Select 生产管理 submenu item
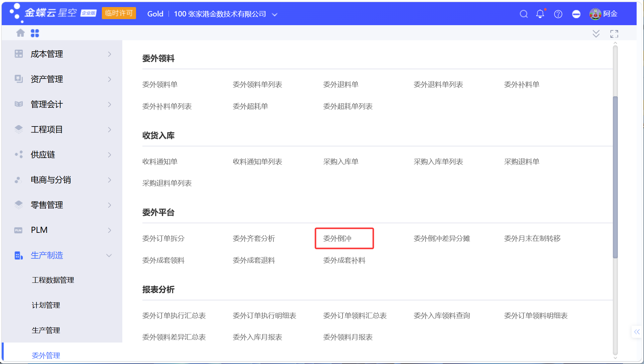 [x=46, y=330]
